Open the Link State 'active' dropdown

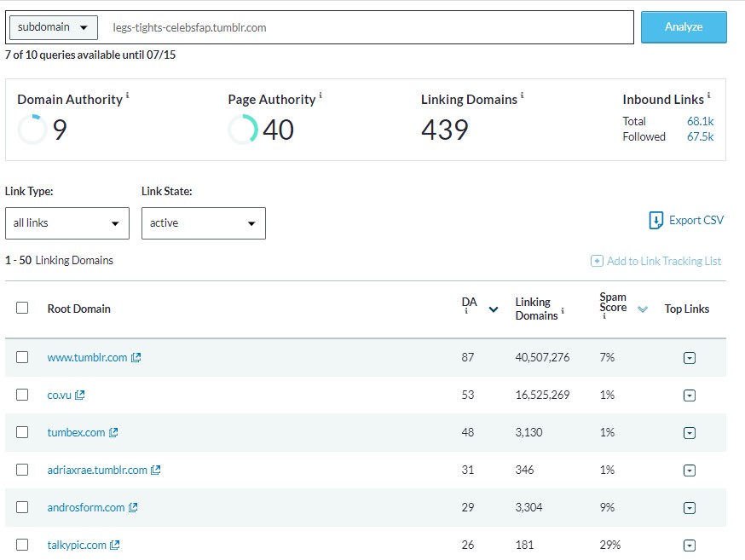(x=204, y=222)
